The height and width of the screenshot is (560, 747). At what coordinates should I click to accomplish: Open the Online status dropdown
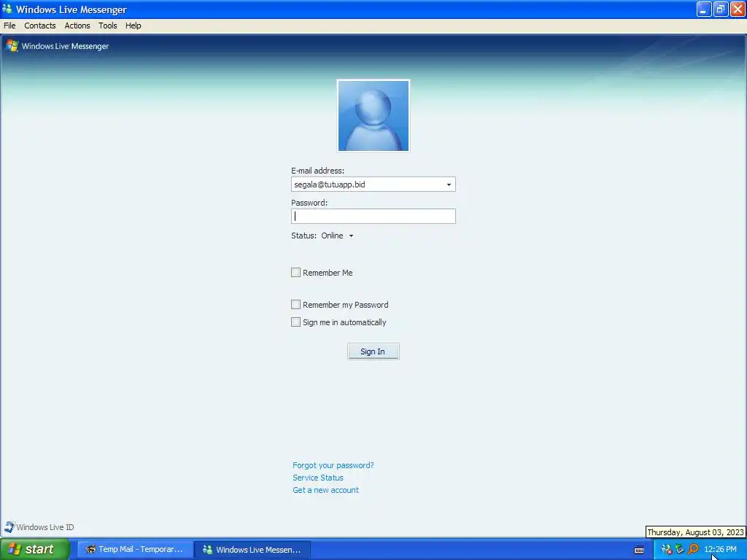[337, 236]
